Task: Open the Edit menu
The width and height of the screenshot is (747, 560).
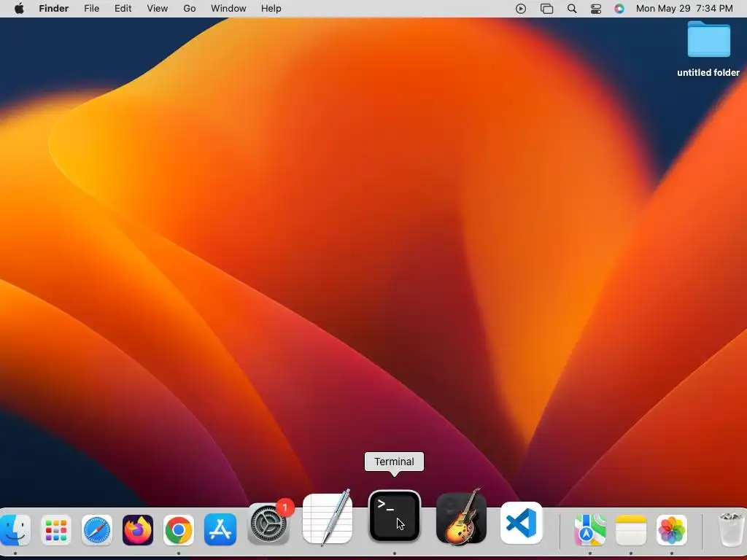Action: 123,9
